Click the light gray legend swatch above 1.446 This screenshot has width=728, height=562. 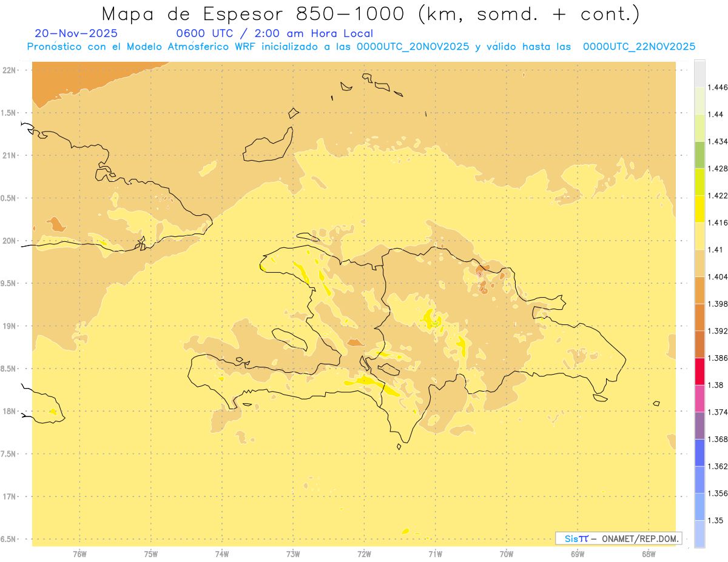point(699,73)
